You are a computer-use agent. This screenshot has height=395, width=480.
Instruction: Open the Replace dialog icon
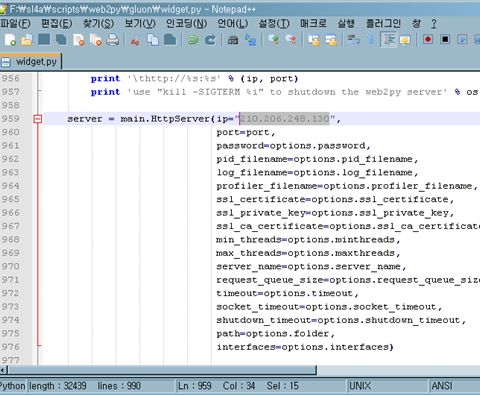pos(250,40)
